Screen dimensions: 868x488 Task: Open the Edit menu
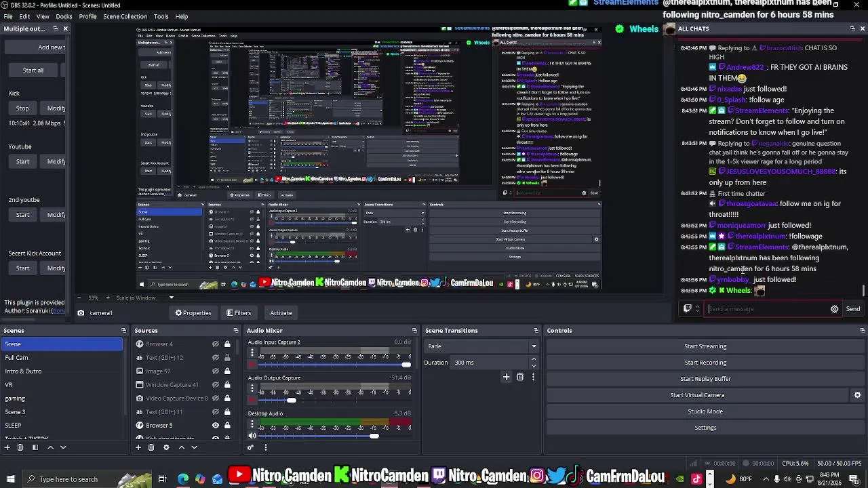tap(24, 16)
